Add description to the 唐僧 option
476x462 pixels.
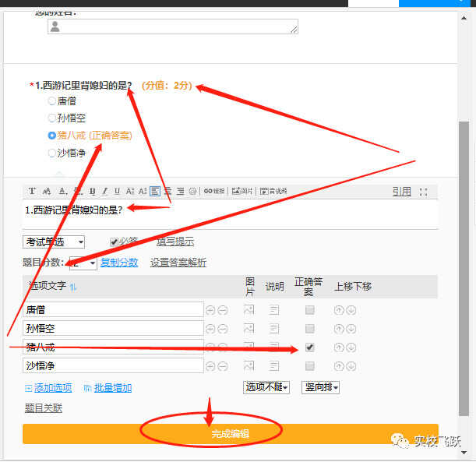tap(273, 310)
